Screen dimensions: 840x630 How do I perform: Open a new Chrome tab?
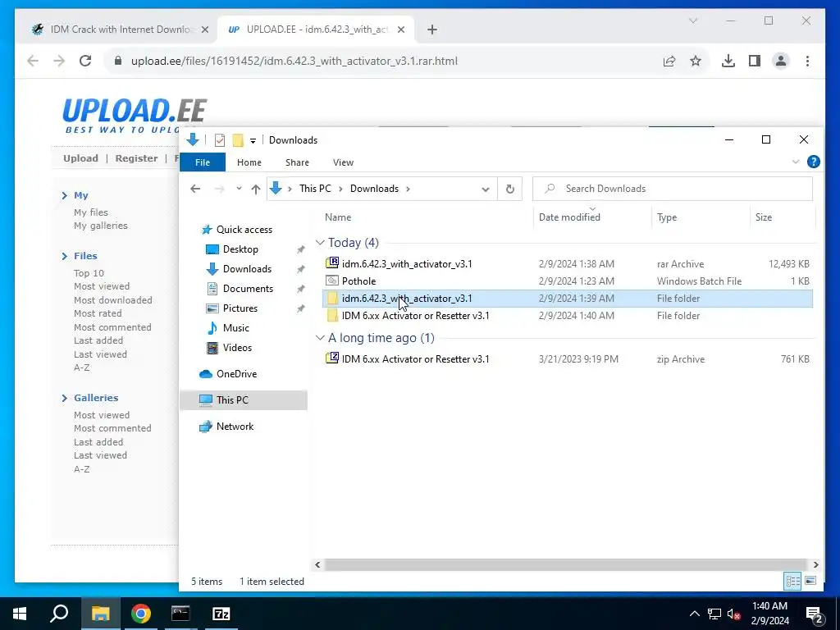[x=432, y=30]
